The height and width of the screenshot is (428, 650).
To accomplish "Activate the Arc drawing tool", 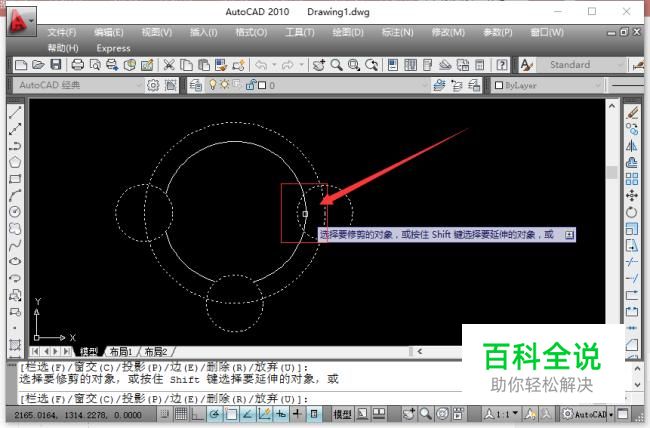I will tap(15, 196).
